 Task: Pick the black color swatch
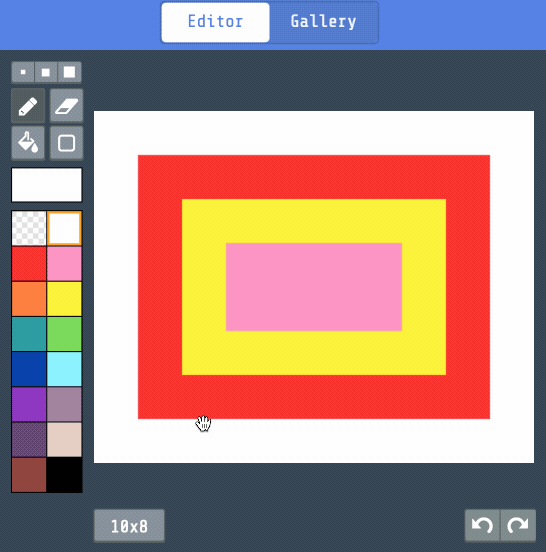[64, 475]
